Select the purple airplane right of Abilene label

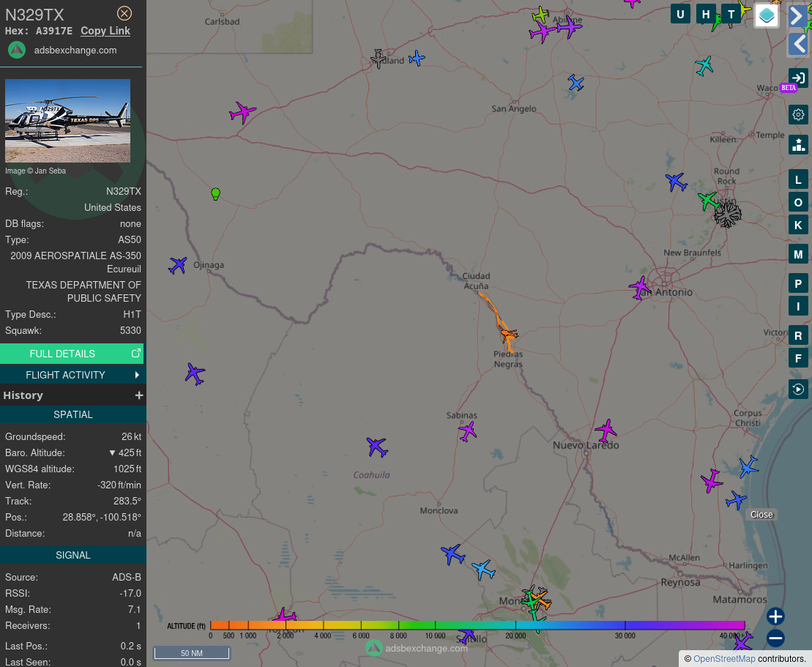click(x=569, y=27)
